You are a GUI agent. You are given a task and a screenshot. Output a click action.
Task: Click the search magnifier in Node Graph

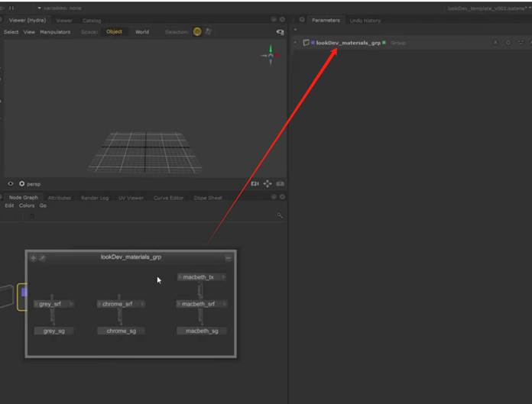[280, 216]
